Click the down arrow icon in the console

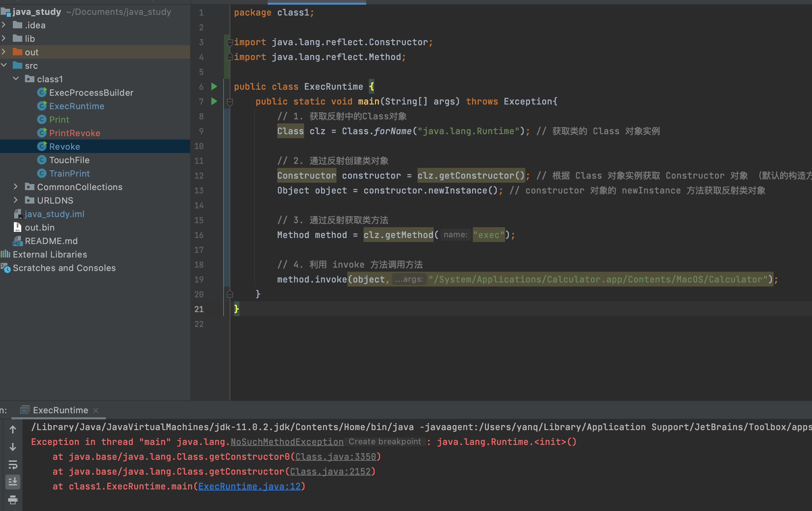[13, 447]
